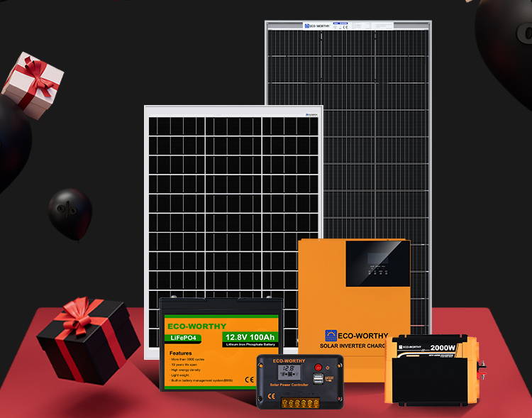Image resolution: width=532 pixels, height=418 pixels.
Task: Click the LCD display on the solar controller
Action: click(x=289, y=372)
